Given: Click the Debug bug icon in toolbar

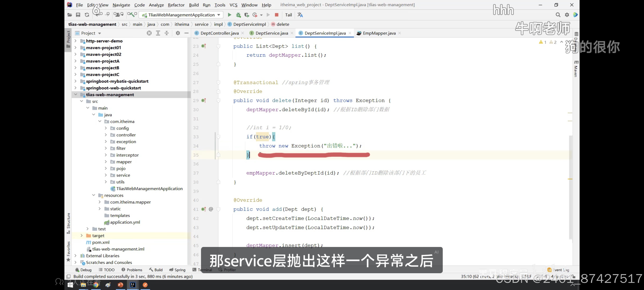Looking at the screenshot, I should click(238, 15).
